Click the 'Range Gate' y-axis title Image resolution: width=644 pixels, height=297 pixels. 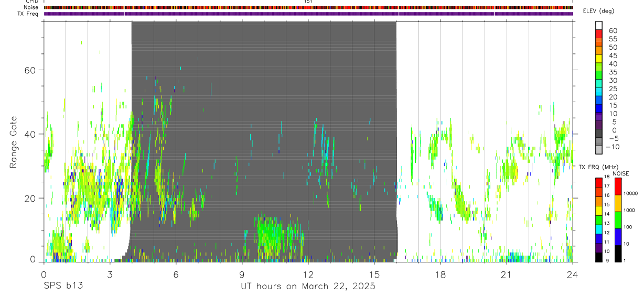point(13,142)
